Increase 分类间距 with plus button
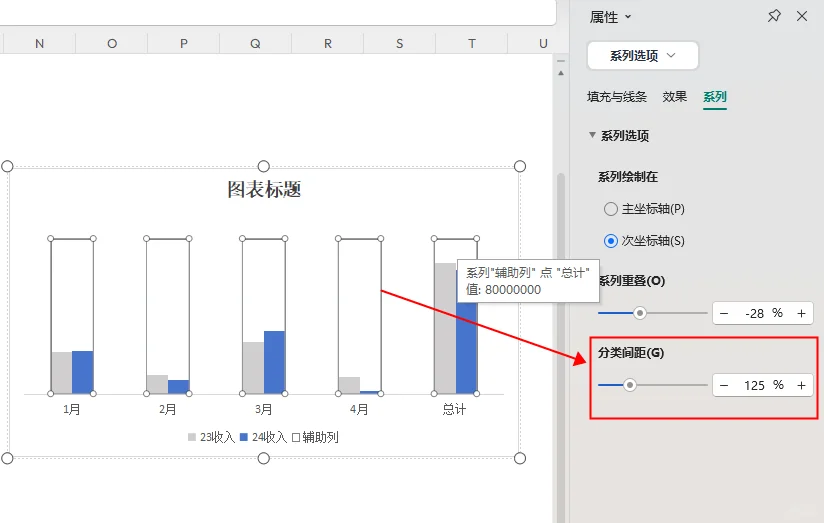 (x=801, y=385)
